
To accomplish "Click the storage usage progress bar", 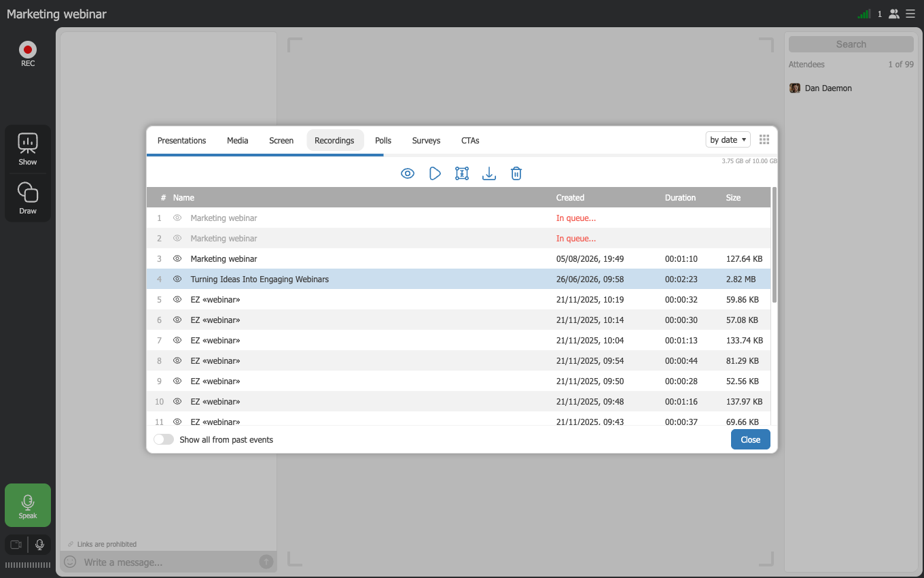I will coord(461,155).
